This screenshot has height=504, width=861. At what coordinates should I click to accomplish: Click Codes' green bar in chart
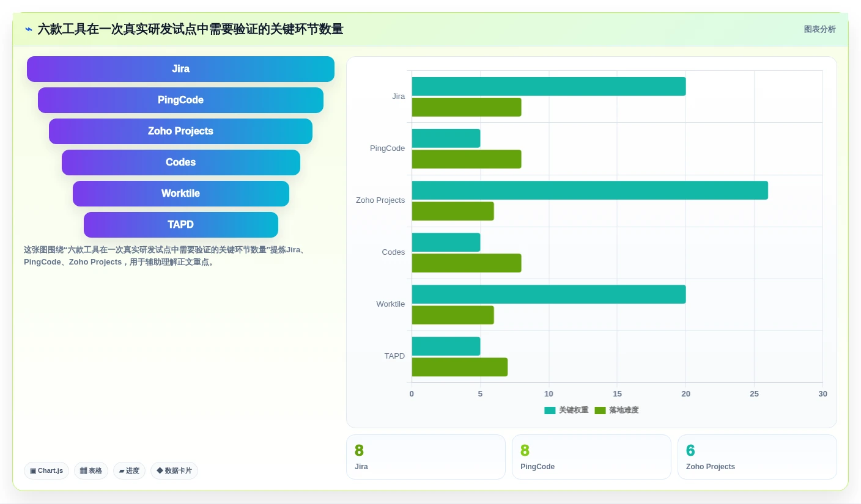coord(467,263)
